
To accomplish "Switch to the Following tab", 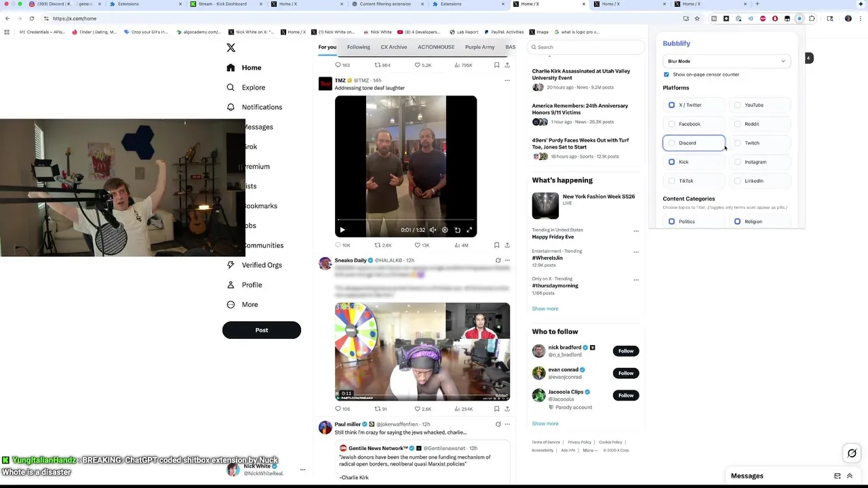I will [359, 47].
